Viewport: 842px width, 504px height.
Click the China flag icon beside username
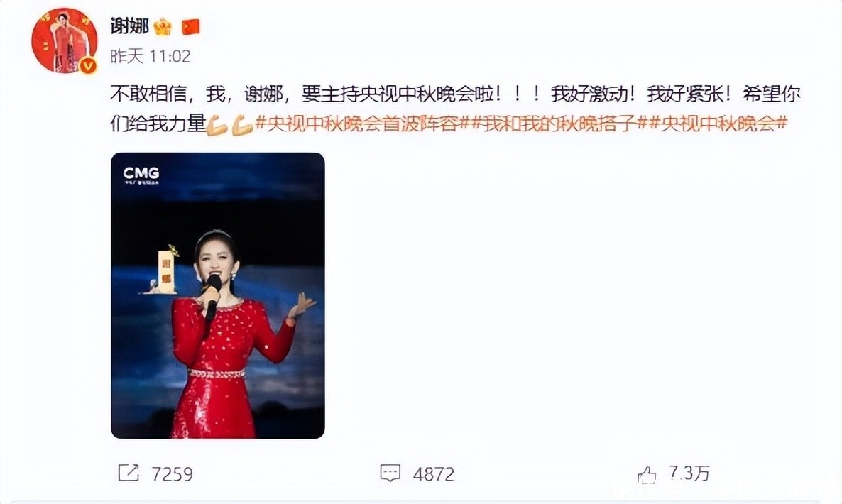[x=191, y=26]
